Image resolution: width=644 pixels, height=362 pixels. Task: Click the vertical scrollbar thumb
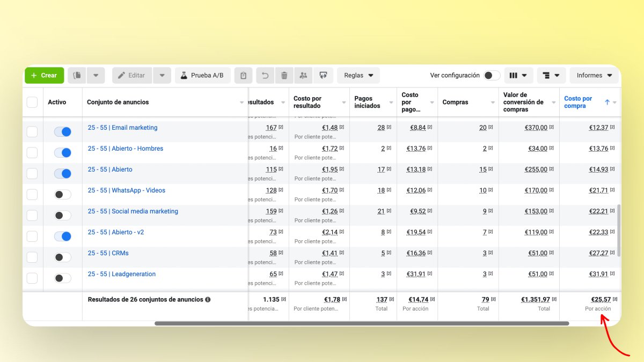point(618,230)
